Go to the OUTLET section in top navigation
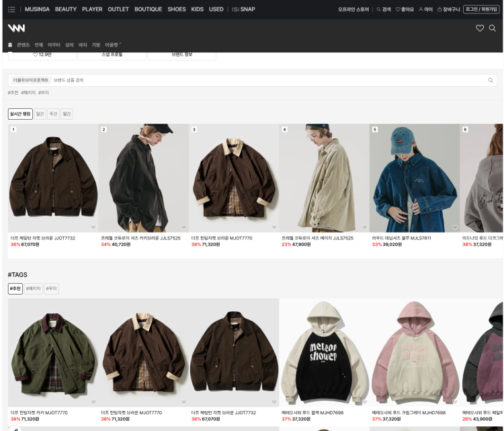The width and height of the screenshot is (504, 431). (118, 9)
